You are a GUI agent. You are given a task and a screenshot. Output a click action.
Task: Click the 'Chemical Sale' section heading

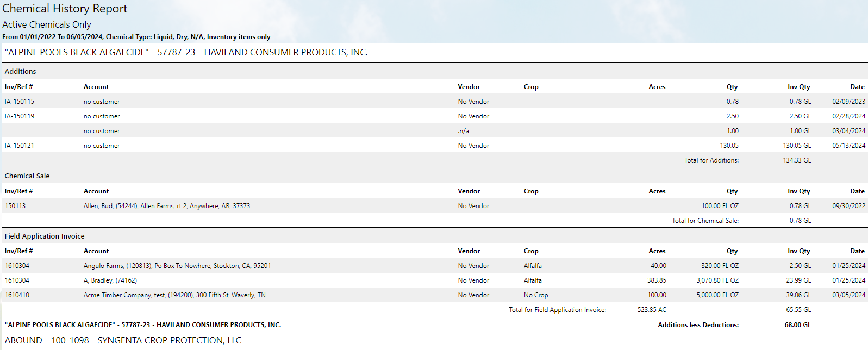point(27,176)
